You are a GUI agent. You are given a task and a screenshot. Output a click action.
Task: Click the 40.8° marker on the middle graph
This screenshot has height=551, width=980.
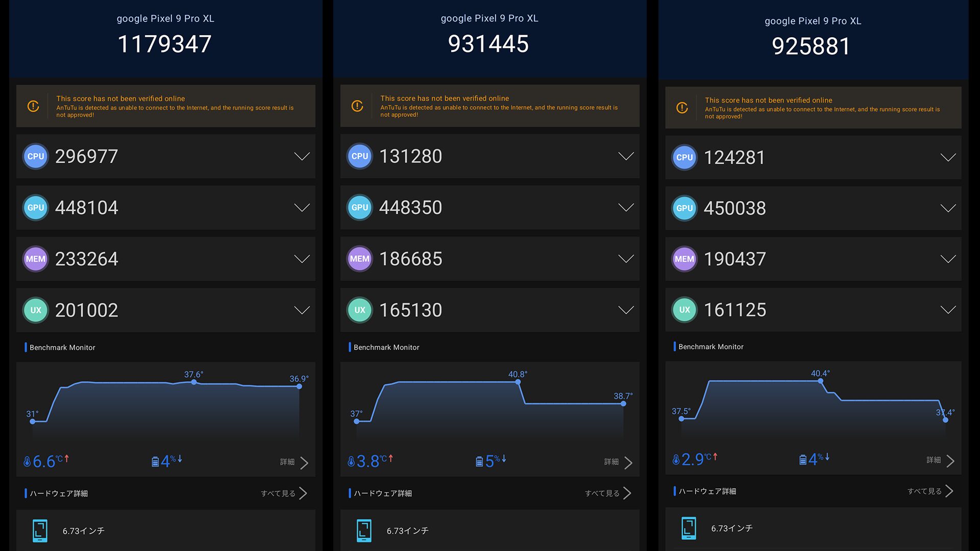click(518, 382)
